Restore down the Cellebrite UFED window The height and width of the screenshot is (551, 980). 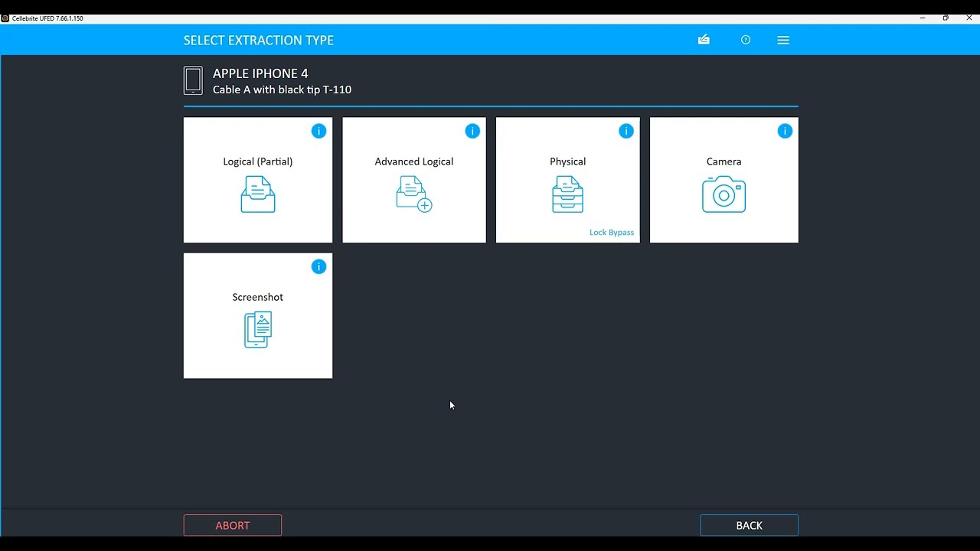click(946, 18)
